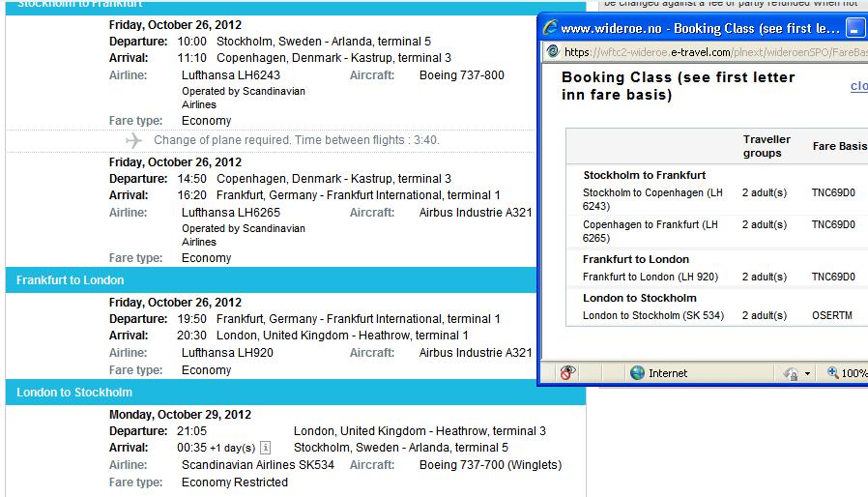This screenshot has width=868, height=497.
Task: Click the 100% zoom level text
Action: tap(854, 373)
